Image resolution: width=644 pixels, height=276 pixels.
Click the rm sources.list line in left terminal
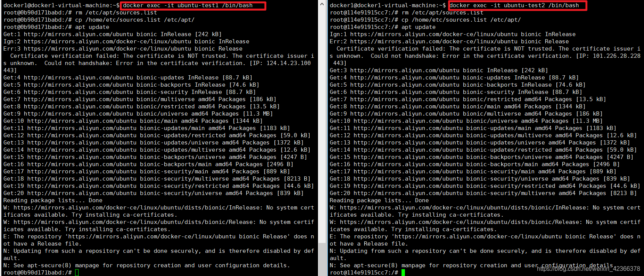pos(80,13)
